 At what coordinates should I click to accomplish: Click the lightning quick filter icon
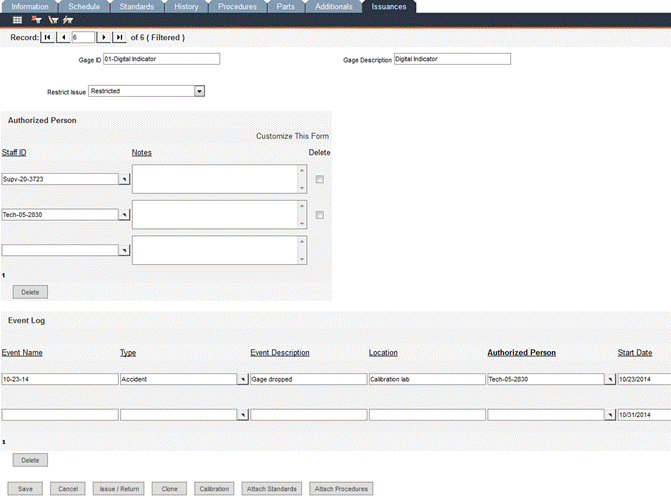pos(67,19)
